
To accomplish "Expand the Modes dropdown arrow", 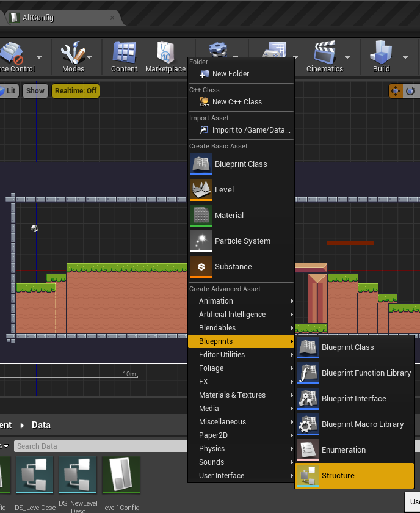I will coord(89,57).
